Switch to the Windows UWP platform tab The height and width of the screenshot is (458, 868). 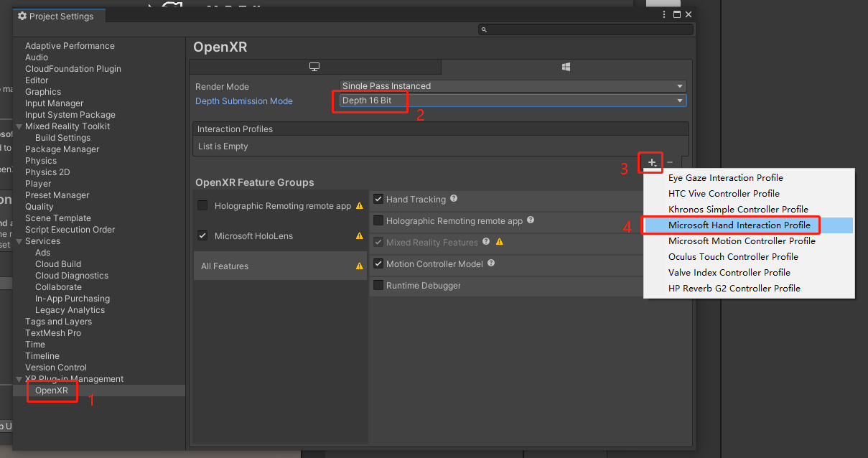(566, 67)
